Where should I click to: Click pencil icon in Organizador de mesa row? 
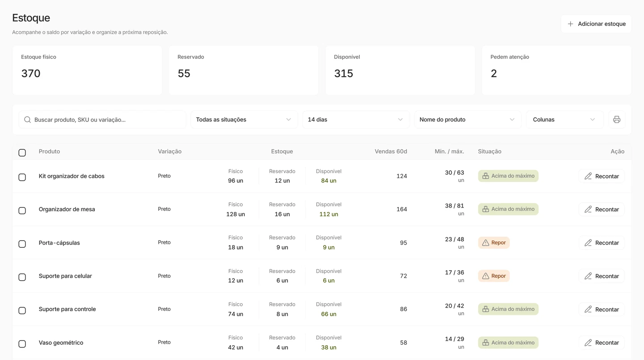(x=588, y=209)
